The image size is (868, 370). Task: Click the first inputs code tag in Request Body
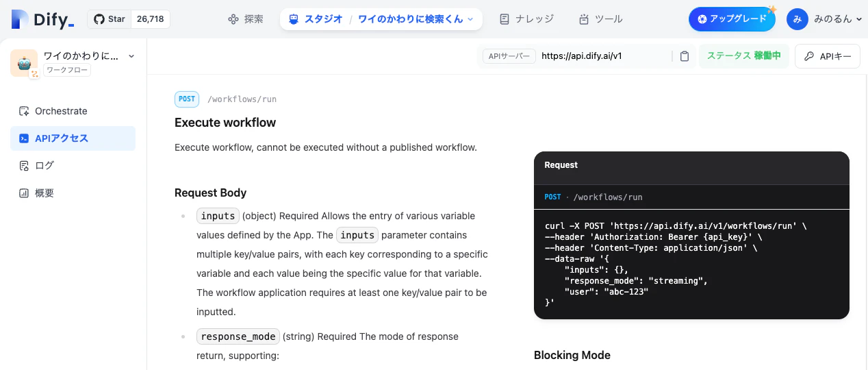pyautogui.click(x=218, y=216)
